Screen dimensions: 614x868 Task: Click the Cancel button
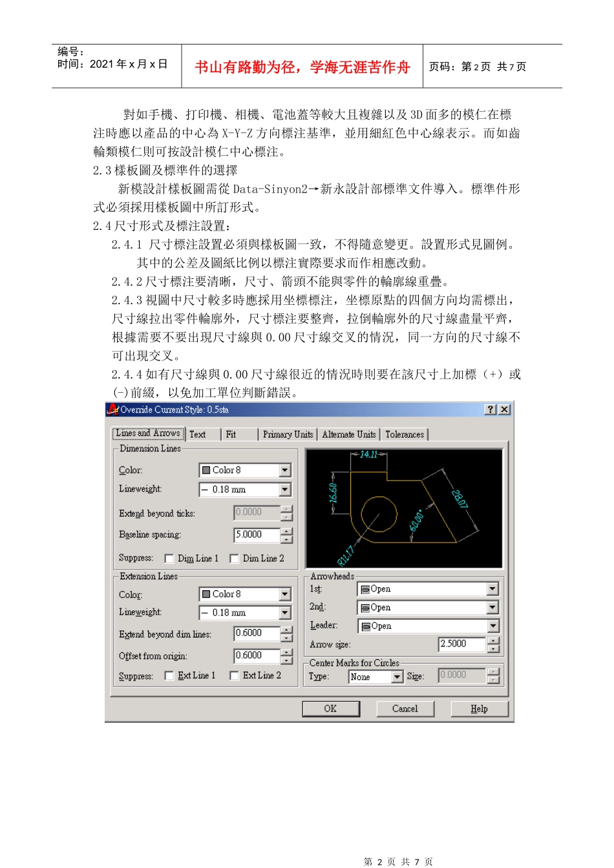click(x=405, y=708)
